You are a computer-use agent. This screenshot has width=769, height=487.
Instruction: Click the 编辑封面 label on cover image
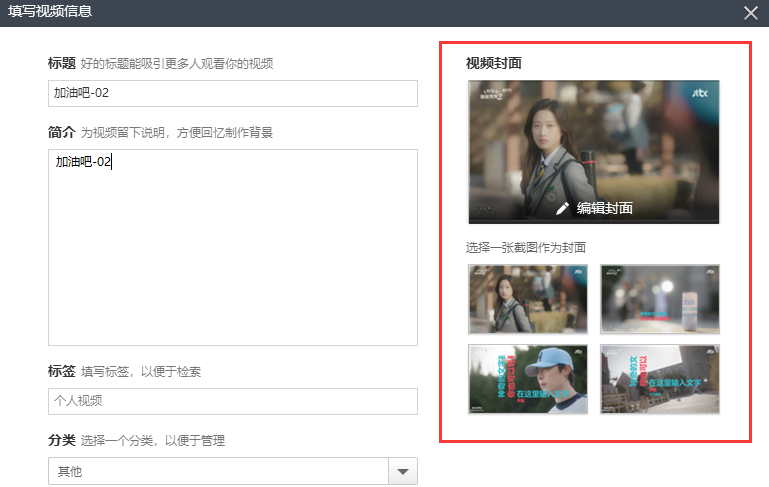(x=605, y=208)
